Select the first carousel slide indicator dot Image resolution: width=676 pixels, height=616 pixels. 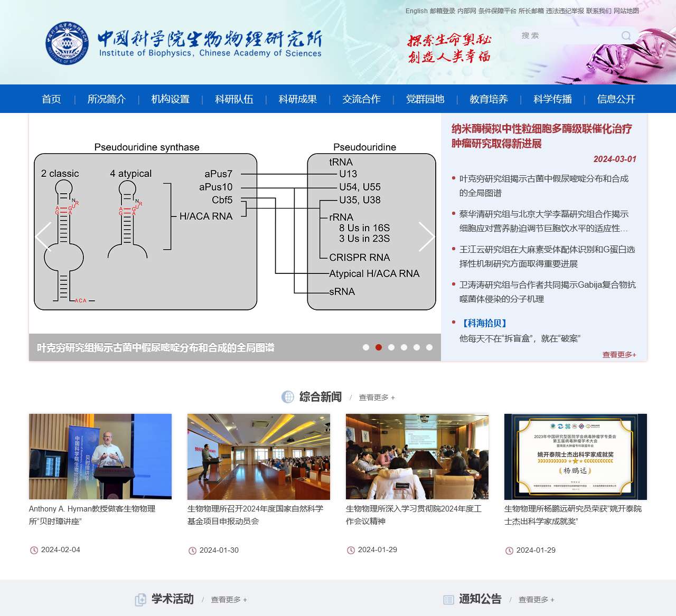(x=366, y=347)
